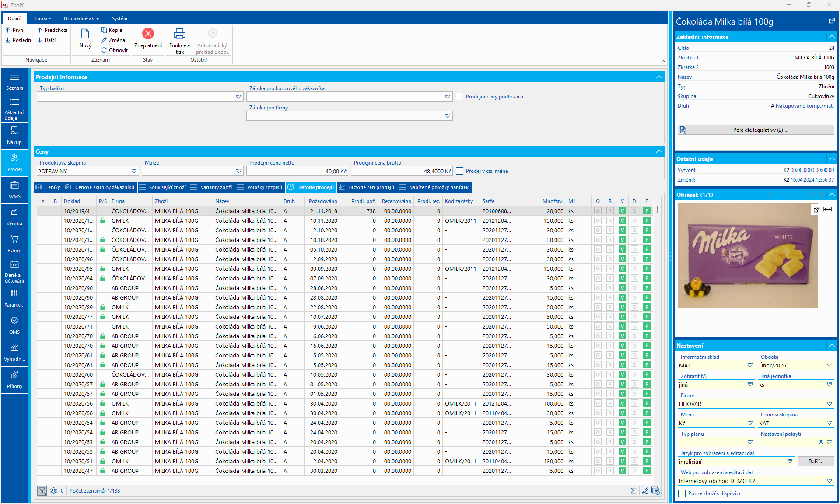Open product image in new window

pyautogui.click(x=816, y=210)
